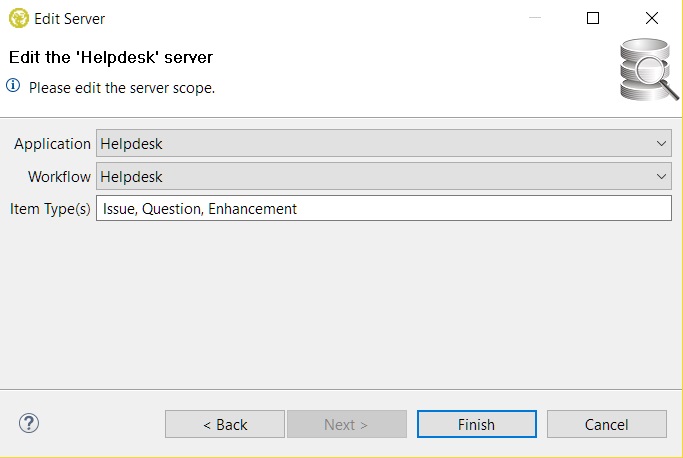Maximize the Edit Server window
The width and height of the screenshot is (683, 458).
coord(593,18)
